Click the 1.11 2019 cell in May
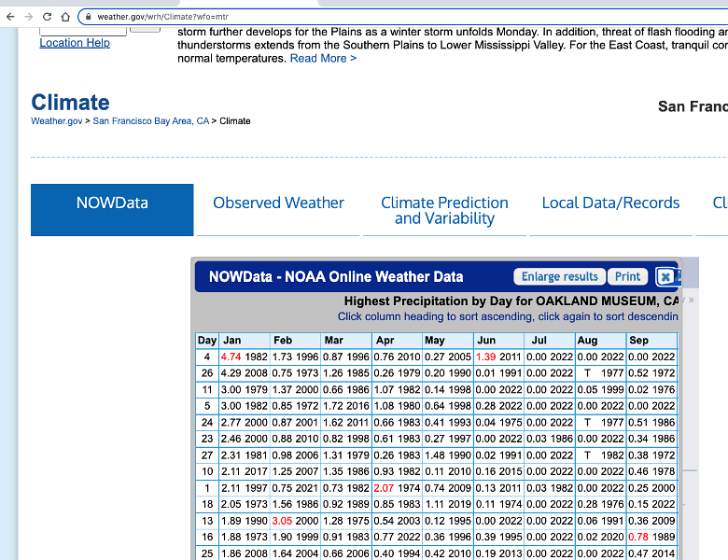The image size is (728, 560). 448,505
